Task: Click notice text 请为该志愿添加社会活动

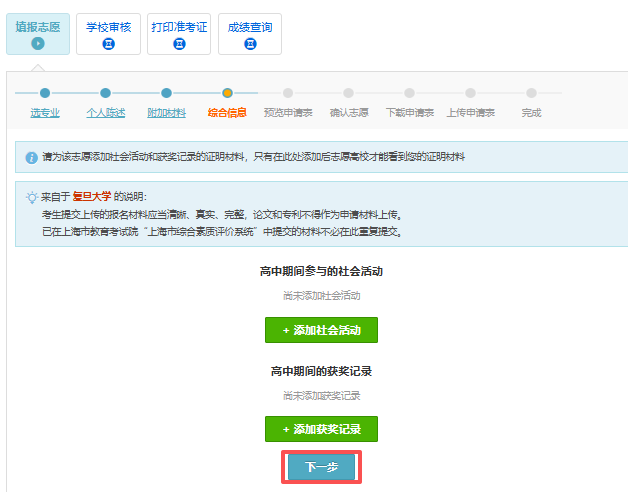Action: point(254,157)
